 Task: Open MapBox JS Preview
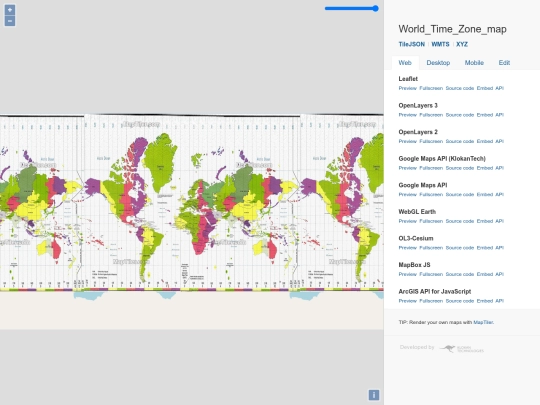407,274
